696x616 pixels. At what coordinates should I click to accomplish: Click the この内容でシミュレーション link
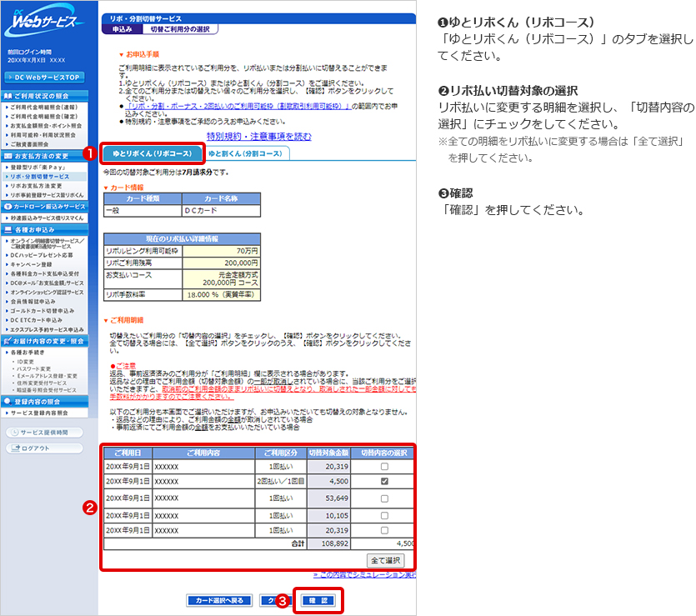coord(365,575)
